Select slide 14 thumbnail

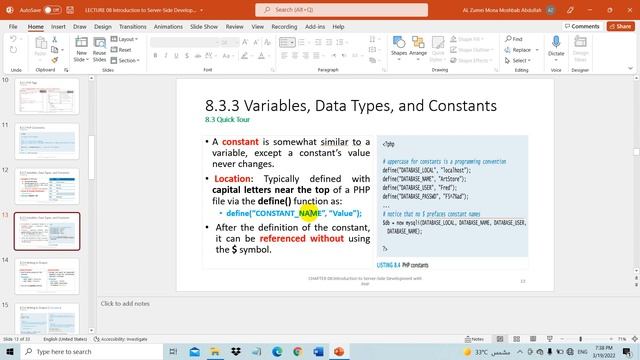coord(47,276)
